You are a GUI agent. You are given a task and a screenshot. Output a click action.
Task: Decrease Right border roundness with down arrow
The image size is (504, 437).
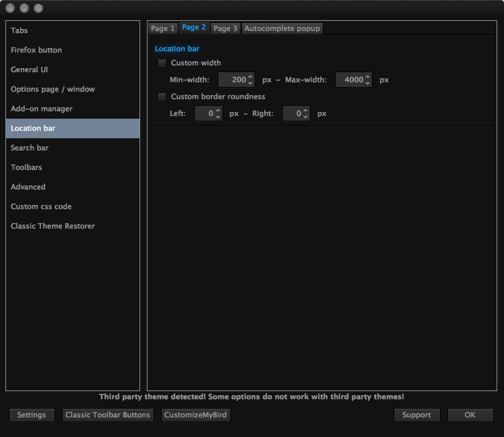pos(305,117)
